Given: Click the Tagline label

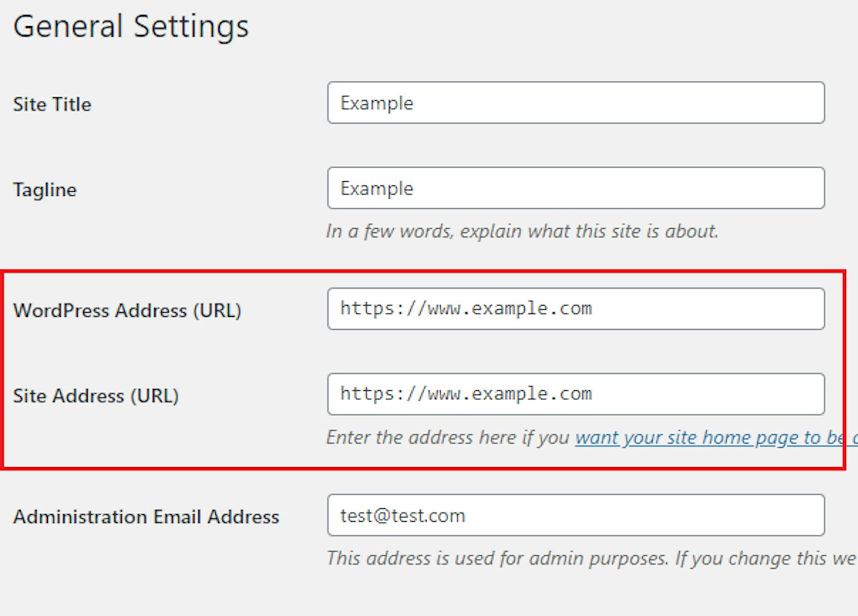Looking at the screenshot, I should point(45,190).
